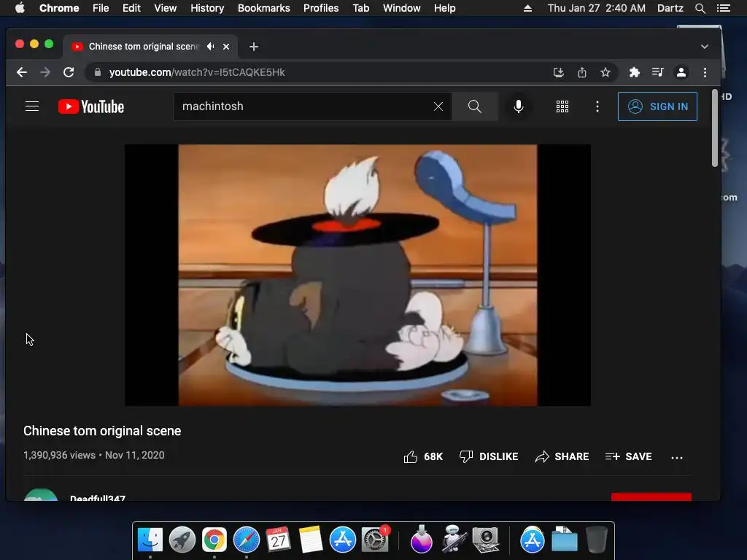Click the address bar URL
The height and width of the screenshot is (560, 747).
pos(197,72)
